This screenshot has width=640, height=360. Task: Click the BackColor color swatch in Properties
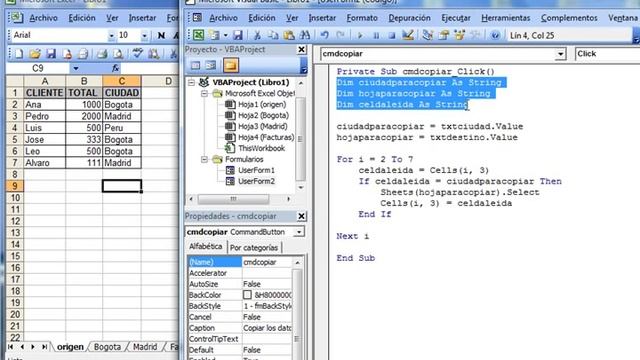pyautogui.click(x=247, y=295)
